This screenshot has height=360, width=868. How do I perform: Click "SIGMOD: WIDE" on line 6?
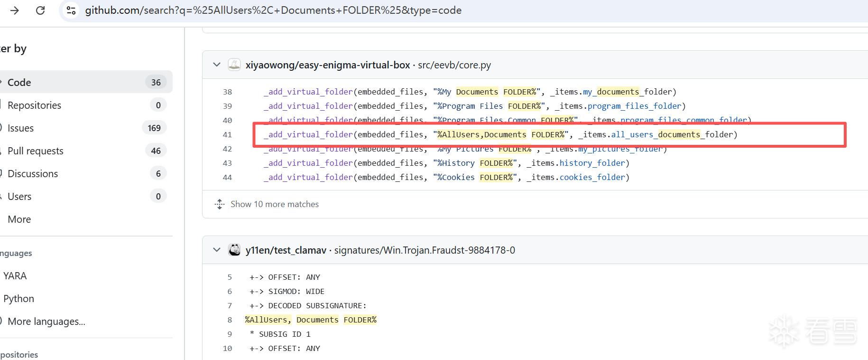pos(296,291)
